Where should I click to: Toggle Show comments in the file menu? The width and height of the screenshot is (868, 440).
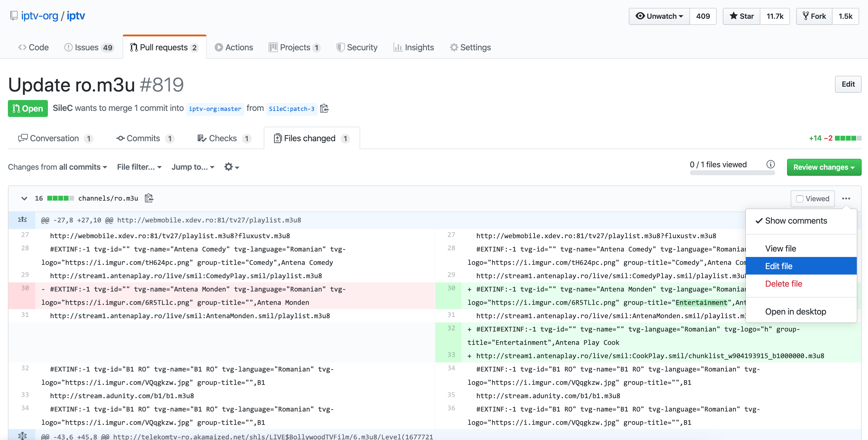tap(796, 221)
